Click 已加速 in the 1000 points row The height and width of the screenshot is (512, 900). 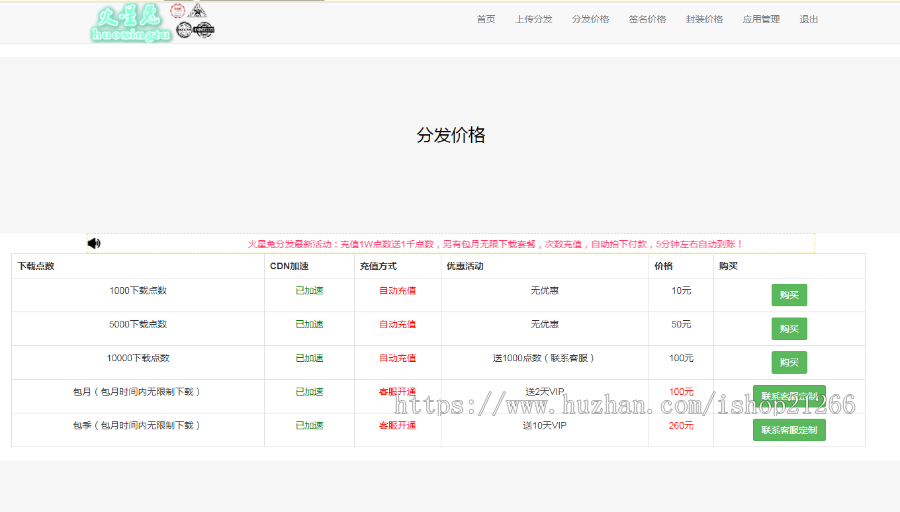309,290
